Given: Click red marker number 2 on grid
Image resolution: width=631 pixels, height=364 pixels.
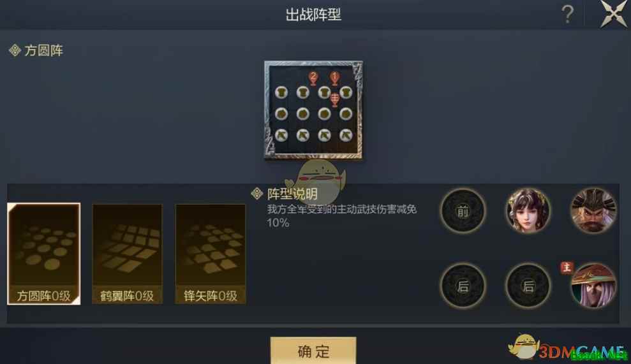Looking at the screenshot, I should pyautogui.click(x=313, y=78).
